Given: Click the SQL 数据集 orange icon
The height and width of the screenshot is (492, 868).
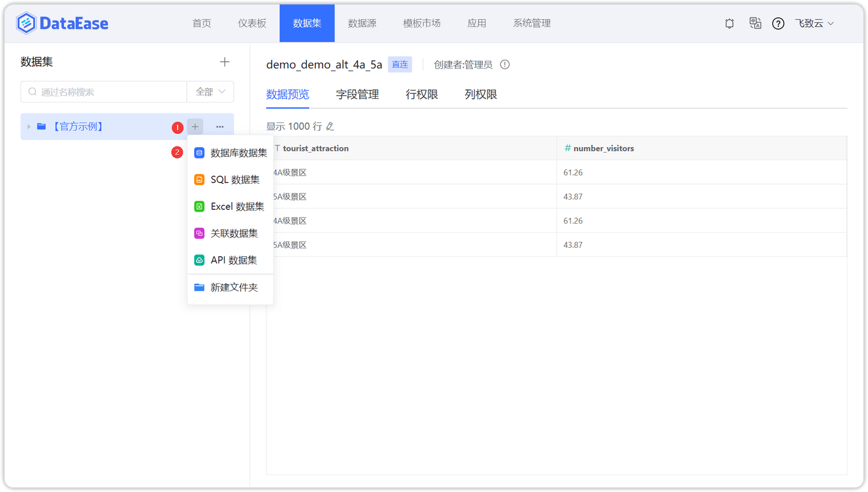Looking at the screenshot, I should click(199, 180).
